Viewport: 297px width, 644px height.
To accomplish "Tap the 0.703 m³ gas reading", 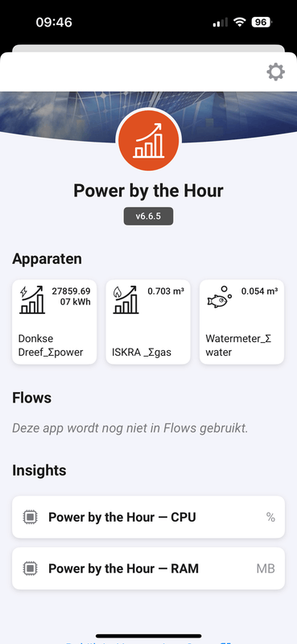I will 166,291.
